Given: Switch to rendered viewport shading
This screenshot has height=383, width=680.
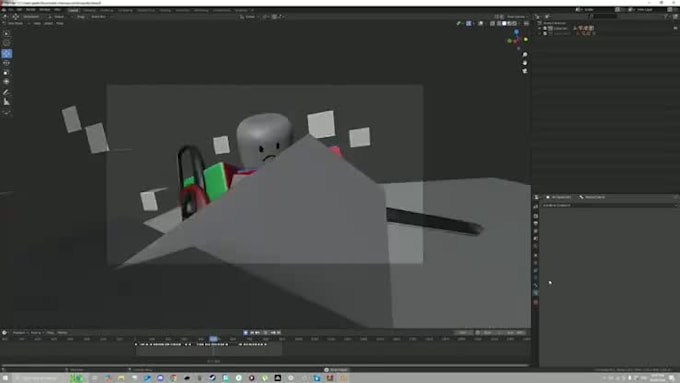Looking at the screenshot, I should pos(514,23).
